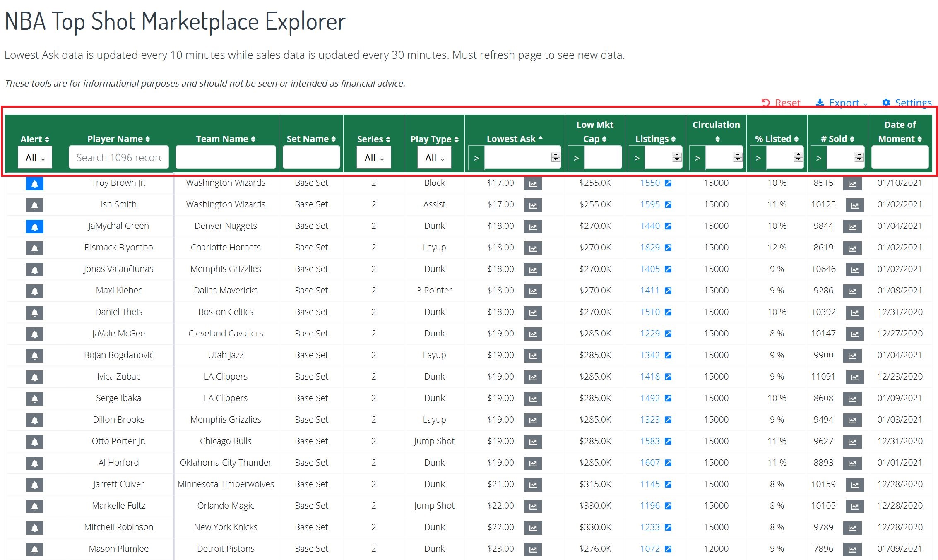
Task: Increment the Listings filter stepper value
Action: (x=677, y=155)
